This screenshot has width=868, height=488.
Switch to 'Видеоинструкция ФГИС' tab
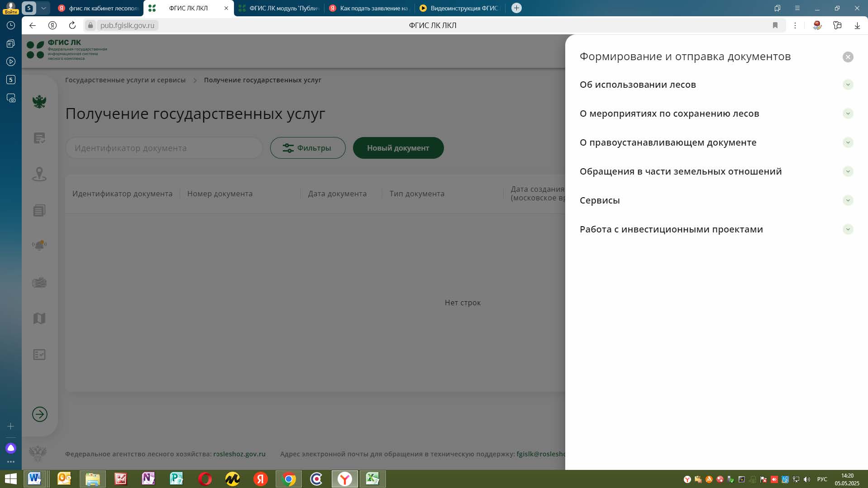tap(460, 8)
